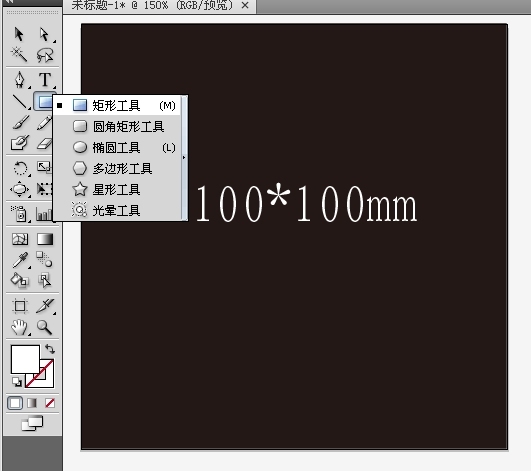Apply Gradient mode button
Viewport: 531px width, 471px height.
pyautogui.click(x=32, y=403)
